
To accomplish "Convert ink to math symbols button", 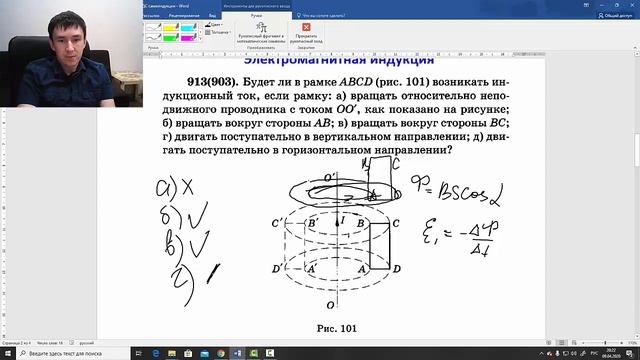I will (262, 33).
